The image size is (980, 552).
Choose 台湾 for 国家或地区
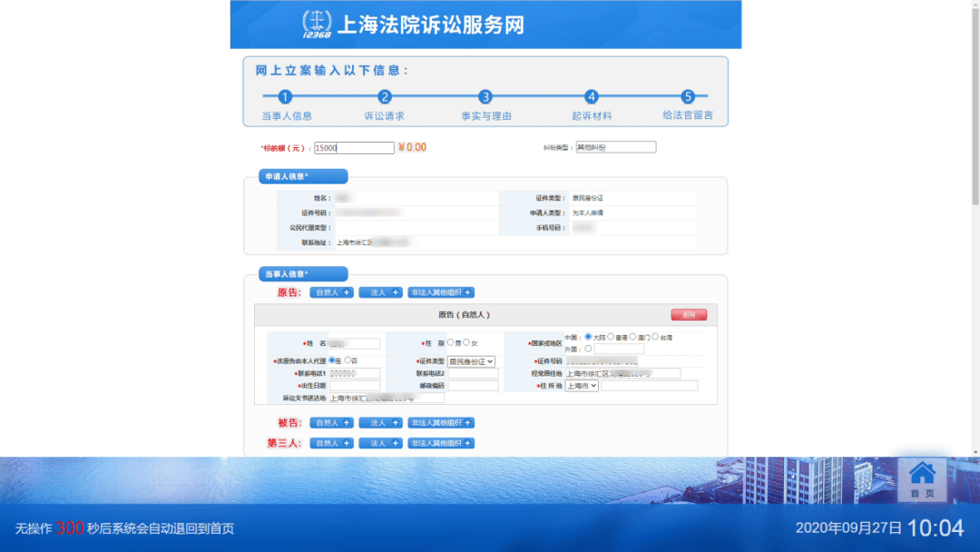[x=655, y=337]
